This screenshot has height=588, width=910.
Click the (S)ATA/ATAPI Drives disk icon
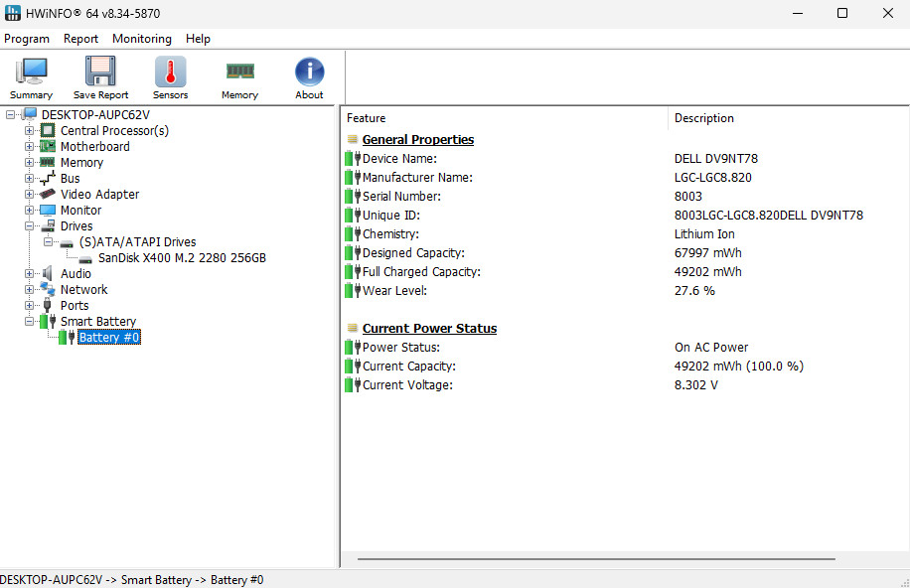click(67, 243)
